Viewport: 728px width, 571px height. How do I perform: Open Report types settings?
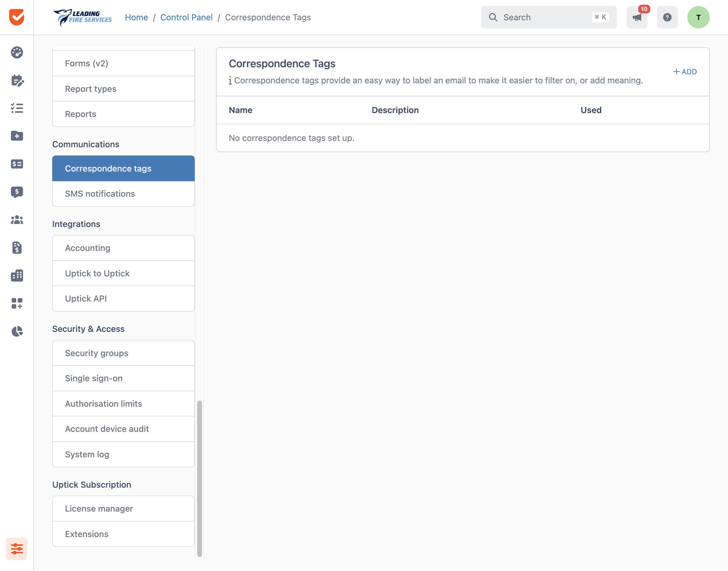pyautogui.click(x=123, y=89)
